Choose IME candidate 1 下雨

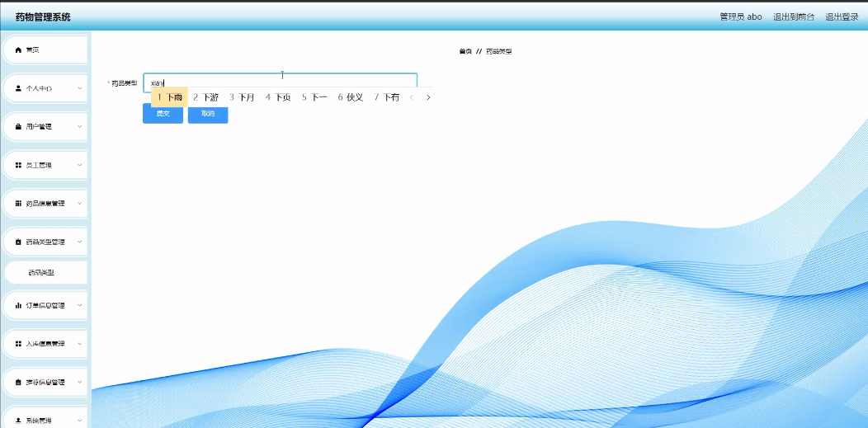[x=169, y=97]
